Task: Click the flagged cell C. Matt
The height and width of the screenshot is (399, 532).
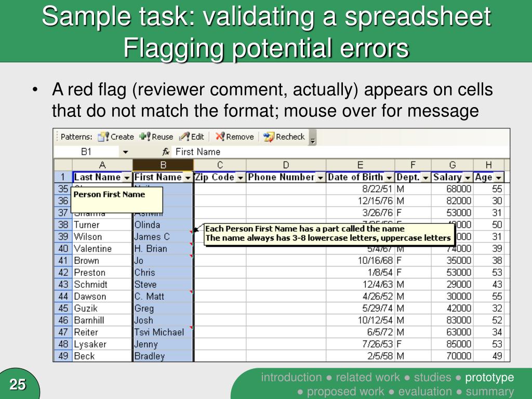Action: click(x=163, y=296)
